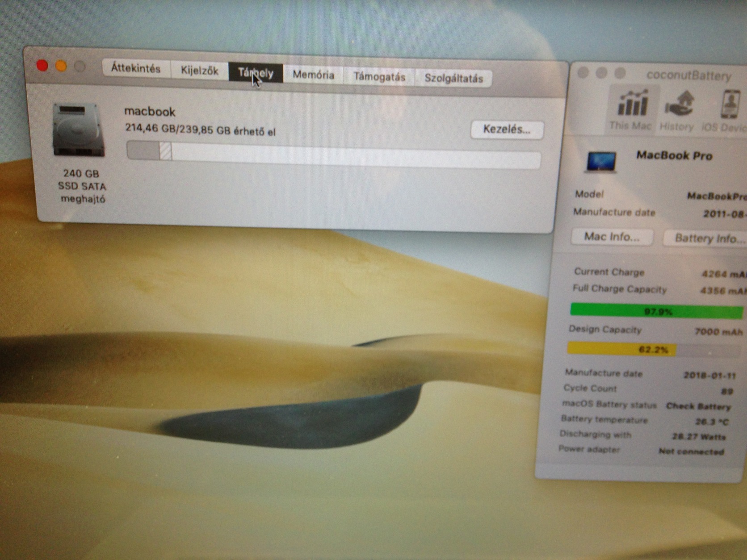The image size is (747, 560).
Task: Click the 'MacBook Pro' heading in coconutBattery
Action: point(674,155)
